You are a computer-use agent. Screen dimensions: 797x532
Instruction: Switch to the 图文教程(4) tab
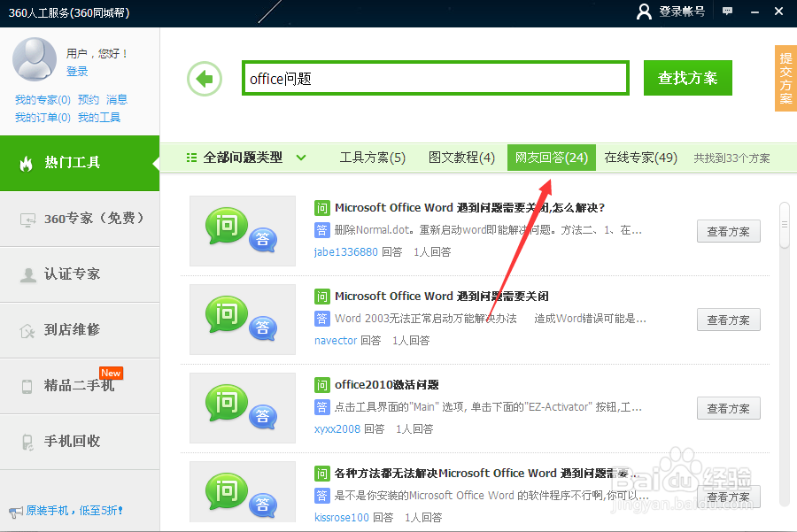[461, 158]
